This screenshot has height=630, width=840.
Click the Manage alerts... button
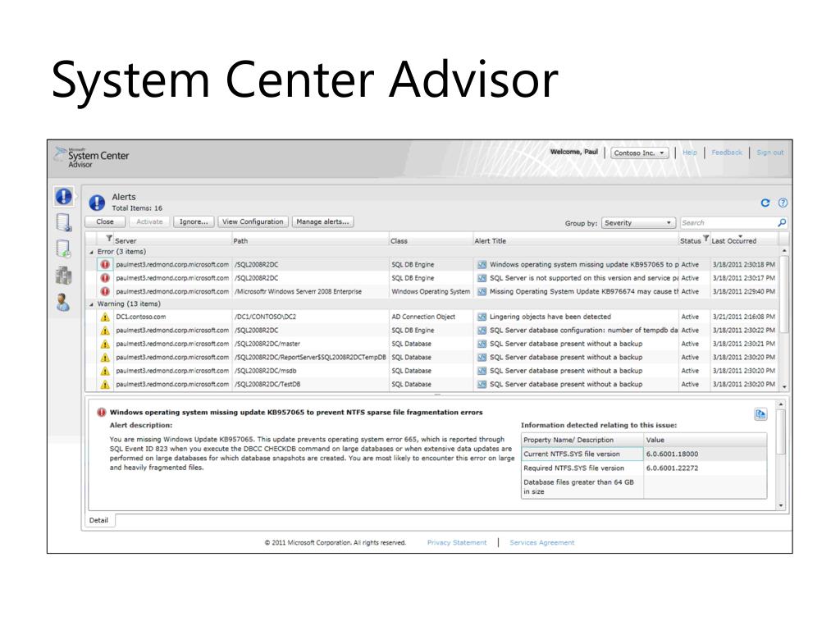[322, 221]
